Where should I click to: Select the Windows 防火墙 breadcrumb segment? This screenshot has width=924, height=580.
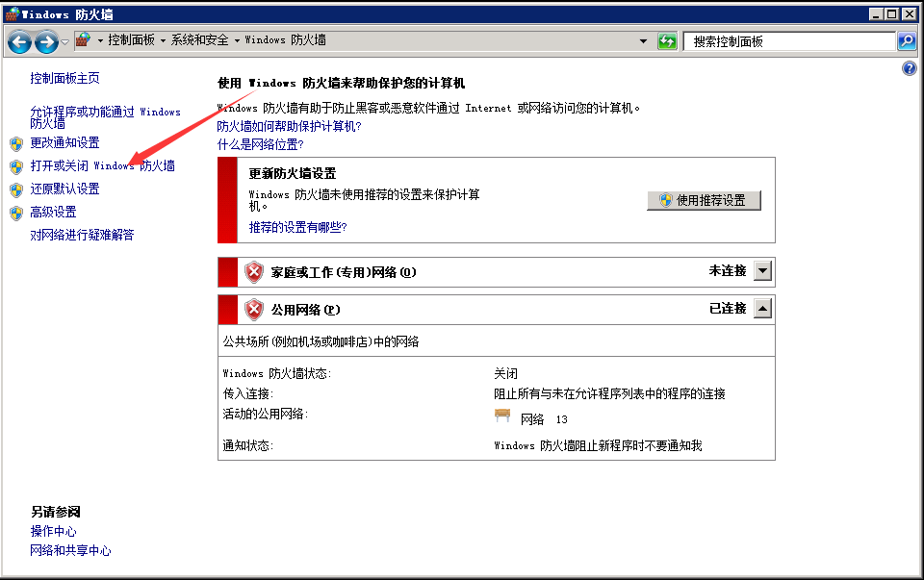pyautogui.click(x=285, y=40)
